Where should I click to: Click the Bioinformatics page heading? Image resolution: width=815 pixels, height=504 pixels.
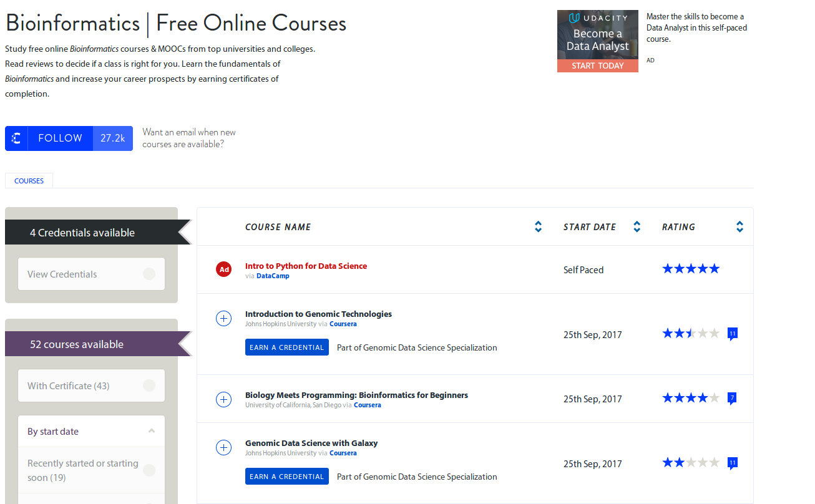[176, 24]
